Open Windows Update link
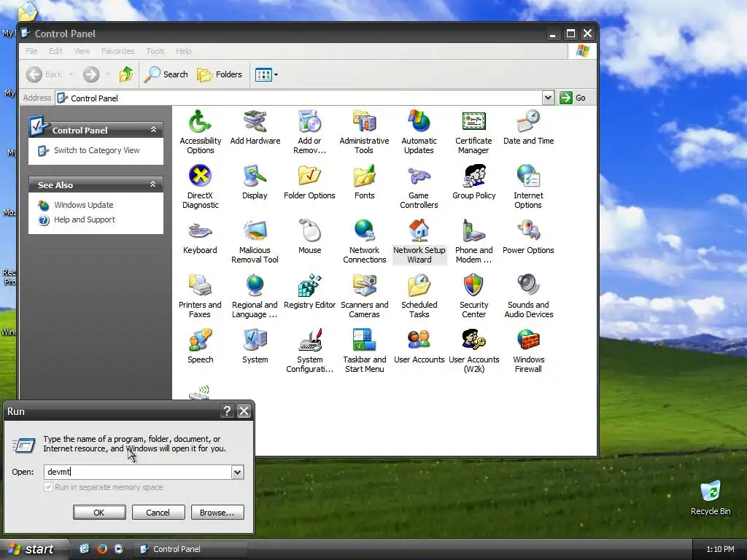The width and height of the screenshot is (747, 560). pyautogui.click(x=83, y=205)
